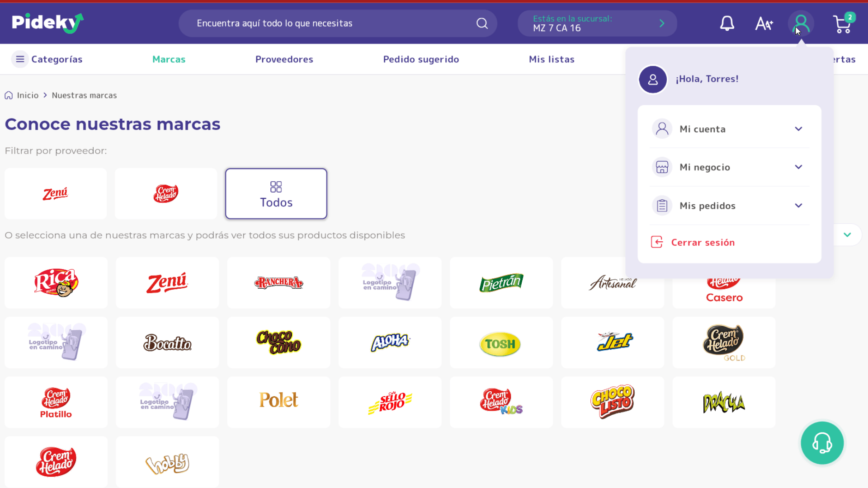Open the Tosh brand thumbnail

point(501,343)
